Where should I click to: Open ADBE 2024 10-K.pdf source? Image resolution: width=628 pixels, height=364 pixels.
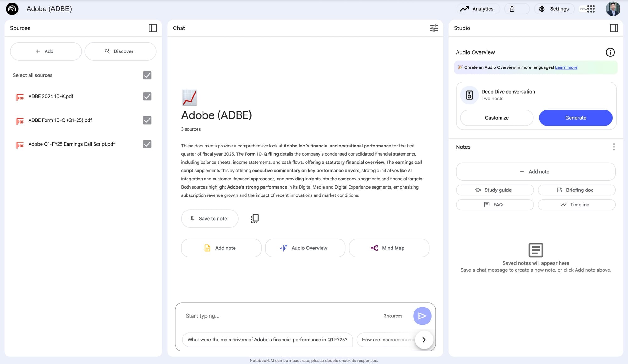pos(51,96)
